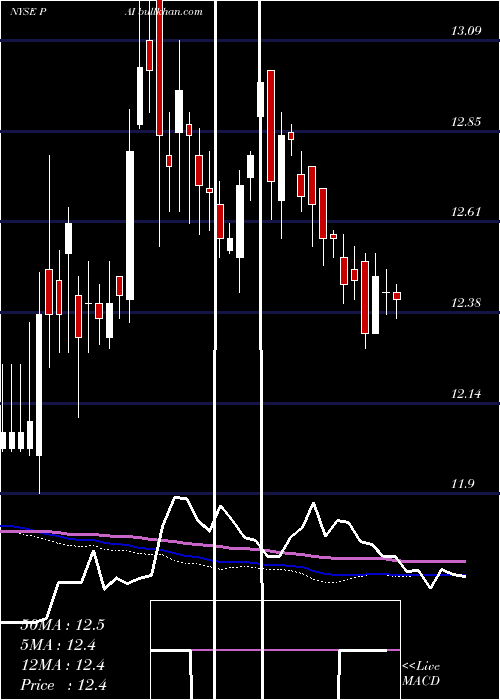Click the 12.38 price axis label

(x=466, y=303)
